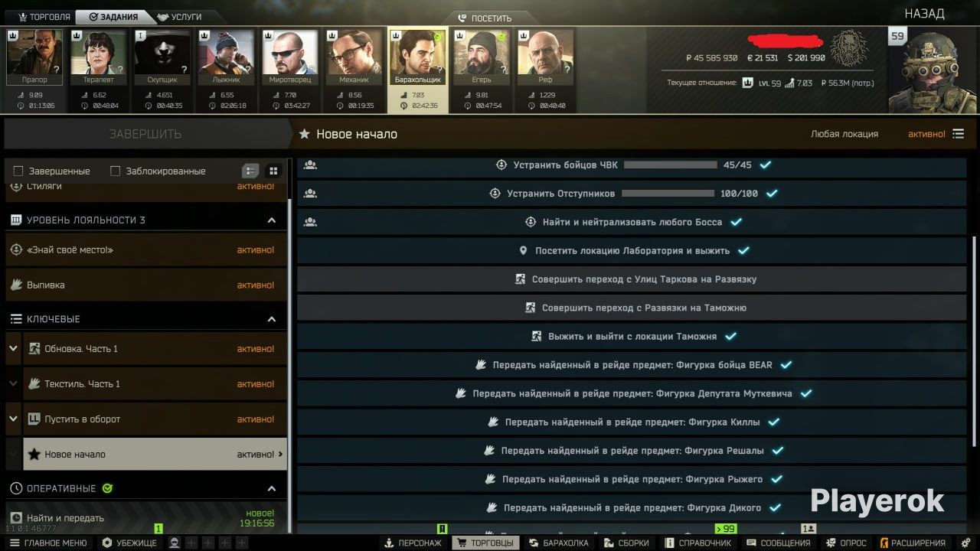The height and width of the screenshot is (551, 980).
Task: Open the БАРАХОЛКА flea market
Action: [x=559, y=543]
